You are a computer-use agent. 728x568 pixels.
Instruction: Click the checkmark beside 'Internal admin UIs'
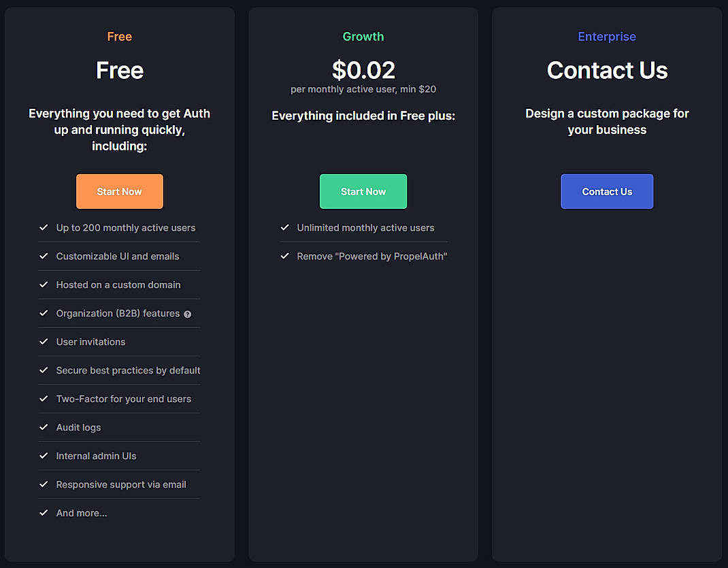click(44, 456)
